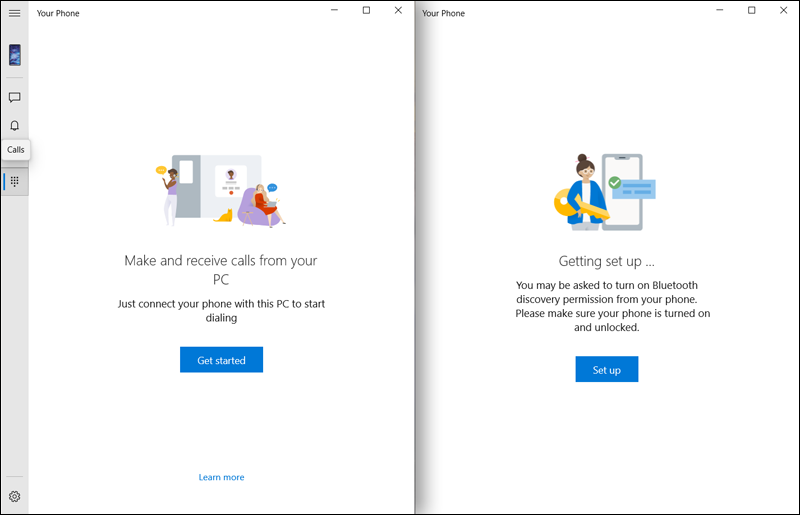Click the Set up button

(x=607, y=369)
